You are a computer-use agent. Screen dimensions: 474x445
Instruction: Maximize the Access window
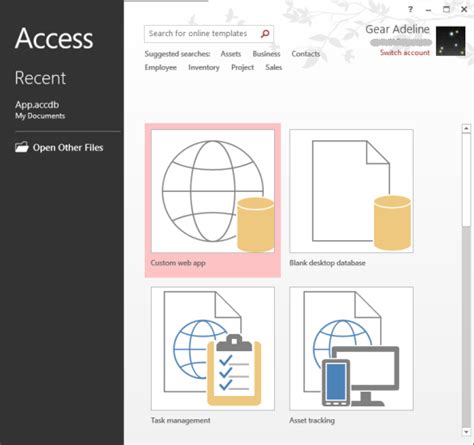coord(446,9)
